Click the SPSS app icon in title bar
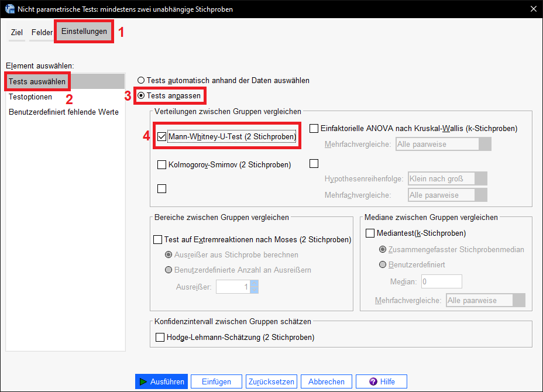543x392 pixels. pos(10,8)
